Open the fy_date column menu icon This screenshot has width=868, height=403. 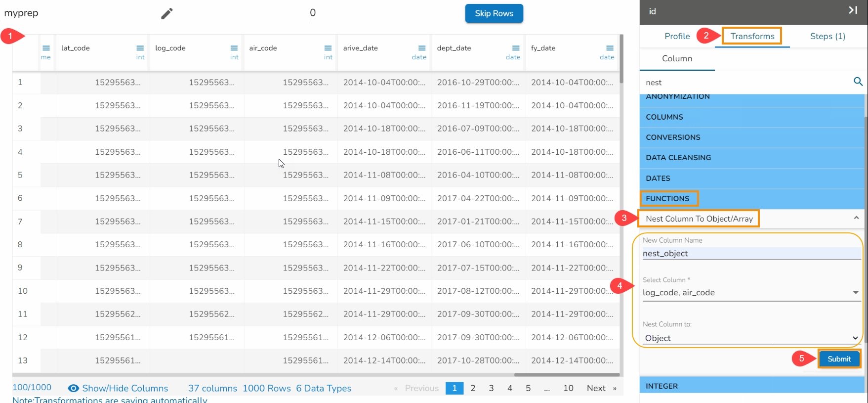(x=609, y=48)
